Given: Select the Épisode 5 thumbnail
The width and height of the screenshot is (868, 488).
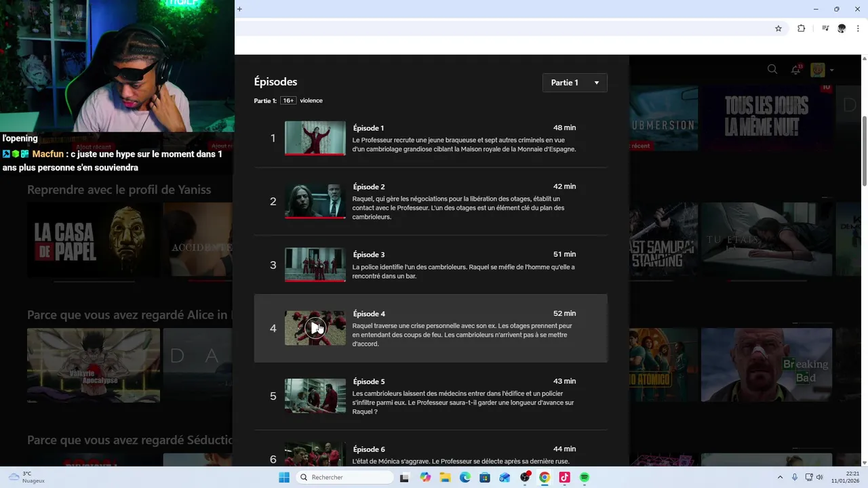Looking at the screenshot, I should (315, 396).
